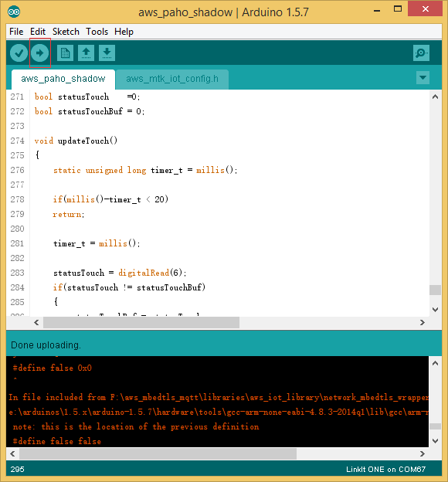This screenshot has height=482, width=448.
Task: Create a new sketch with New icon
Action: pyautogui.click(x=65, y=53)
